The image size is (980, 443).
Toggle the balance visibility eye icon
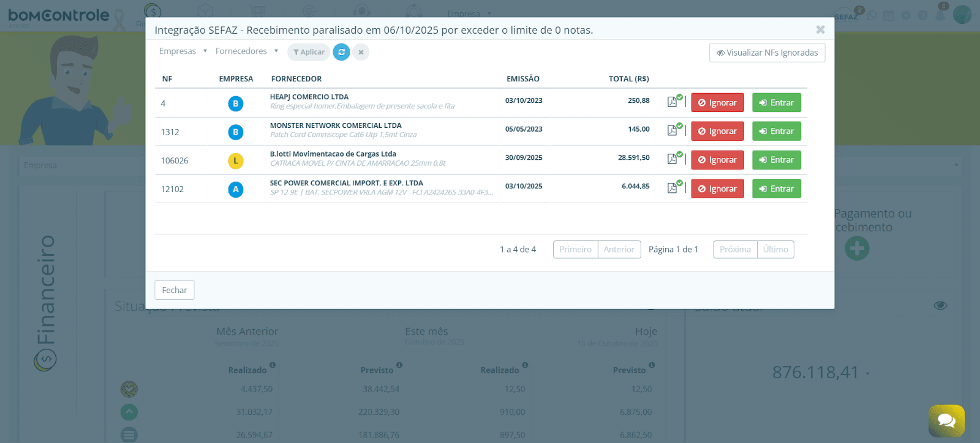(940, 305)
